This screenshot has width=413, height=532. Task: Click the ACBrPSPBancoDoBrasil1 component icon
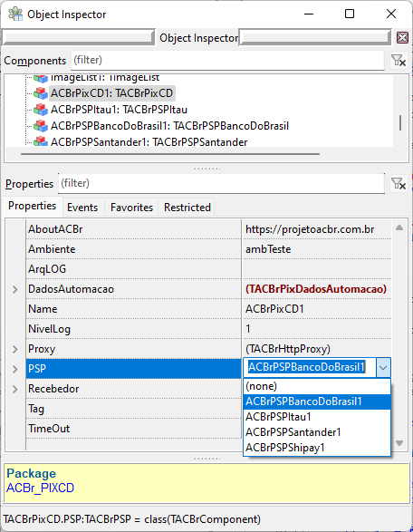pos(41,126)
